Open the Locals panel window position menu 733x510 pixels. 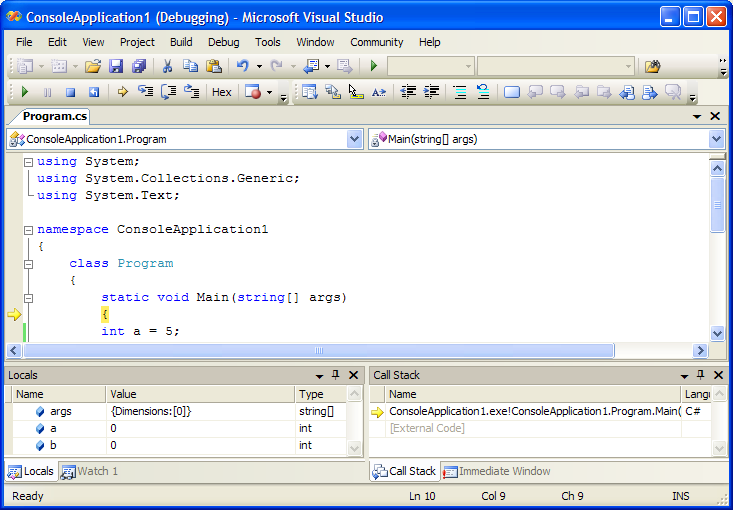[319, 376]
